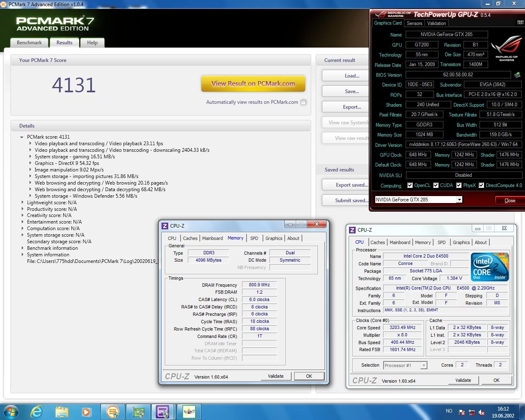Screen dimensions: 525x420
Task: Switch to the last running app in taskbar
Action: click(x=189, y=411)
